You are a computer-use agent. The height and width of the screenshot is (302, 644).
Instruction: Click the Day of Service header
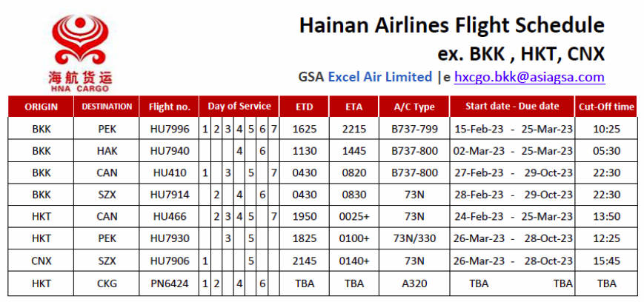(239, 107)
